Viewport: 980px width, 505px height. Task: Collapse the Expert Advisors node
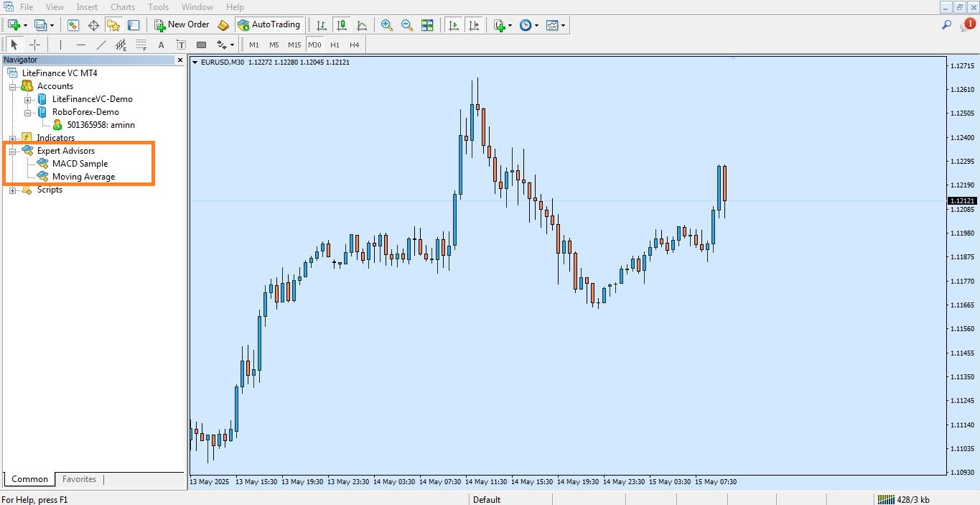tap(12, 151)
